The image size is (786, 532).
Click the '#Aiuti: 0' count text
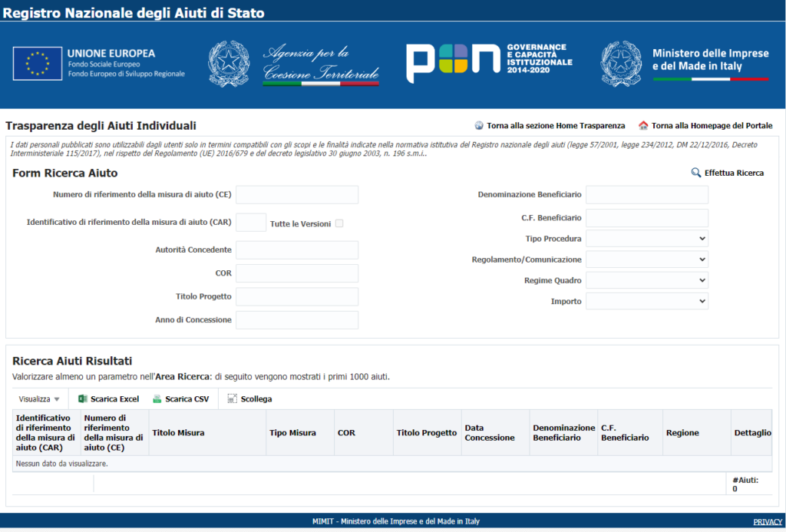tap(745, 484)
